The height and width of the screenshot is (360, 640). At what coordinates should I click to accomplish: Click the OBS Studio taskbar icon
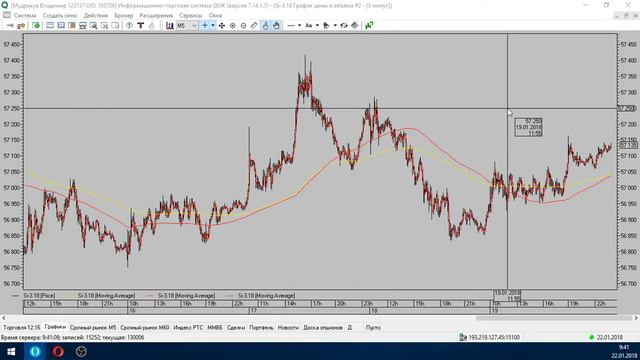coord(81,351)
